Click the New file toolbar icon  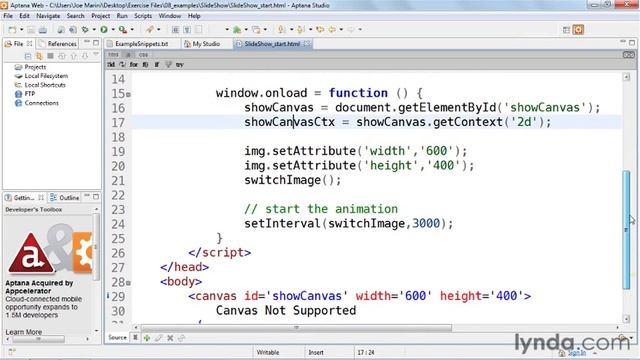pos(12,29)
